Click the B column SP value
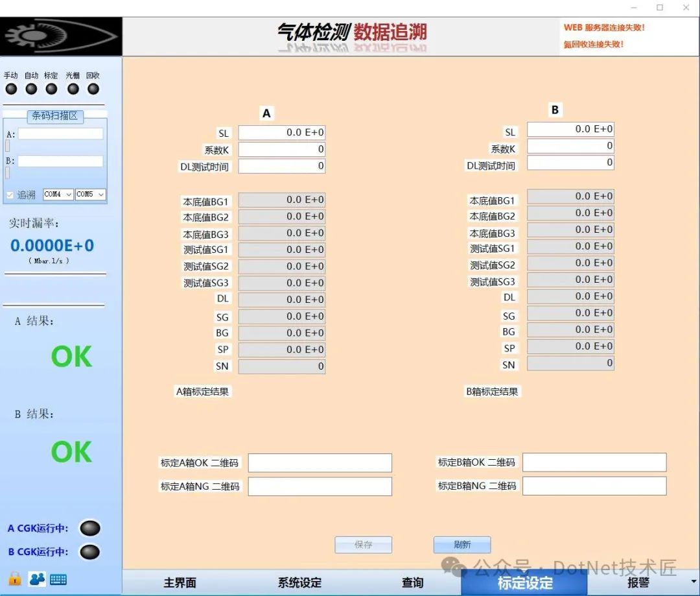This screenshot has width=700, height=596. [570, 346]
